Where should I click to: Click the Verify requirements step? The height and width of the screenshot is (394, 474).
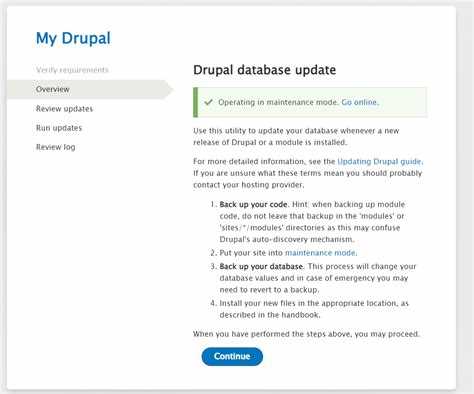point(72,70)
